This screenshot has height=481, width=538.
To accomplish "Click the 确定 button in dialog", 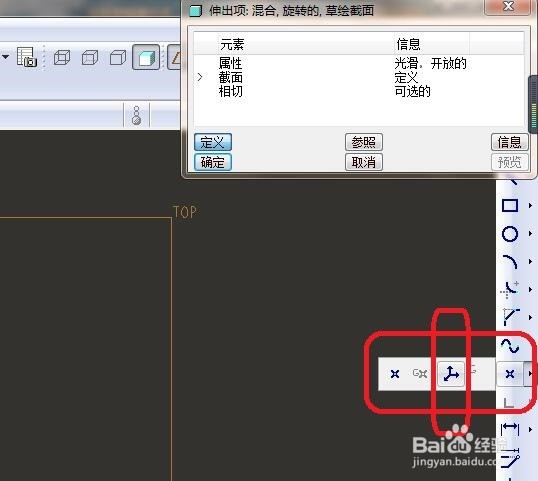I will click(x=213, y=162).
